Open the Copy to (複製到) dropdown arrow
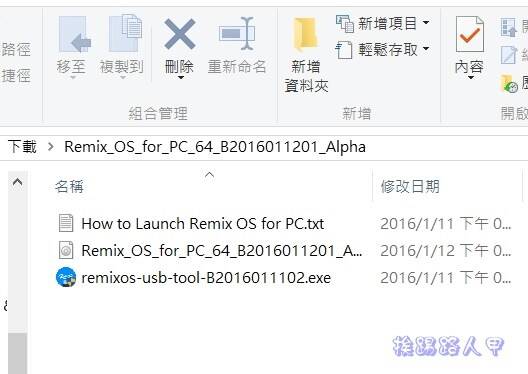 tap(123, 78)
